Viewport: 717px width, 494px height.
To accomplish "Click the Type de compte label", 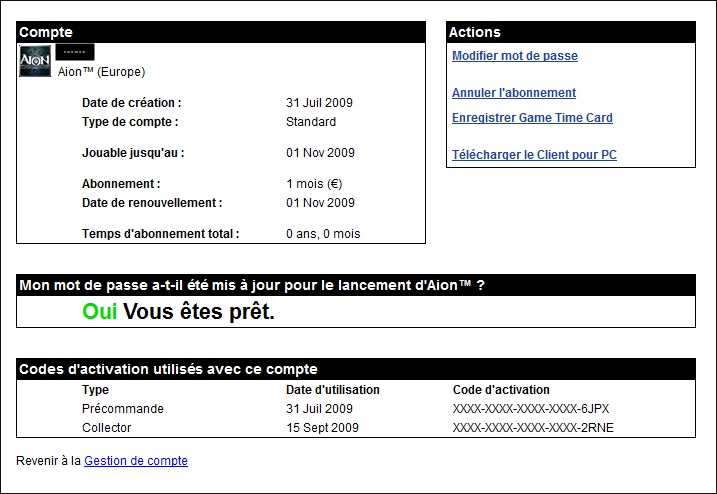I will pyautogui.click(x=130, y=122).
